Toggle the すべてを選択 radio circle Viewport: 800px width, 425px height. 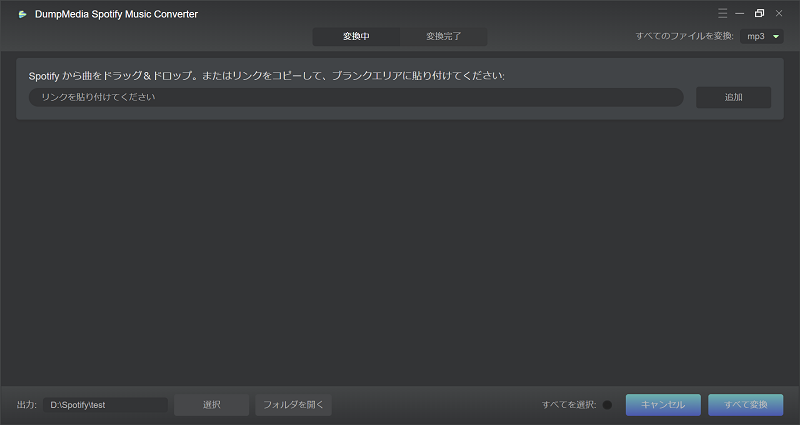[607, 405]
